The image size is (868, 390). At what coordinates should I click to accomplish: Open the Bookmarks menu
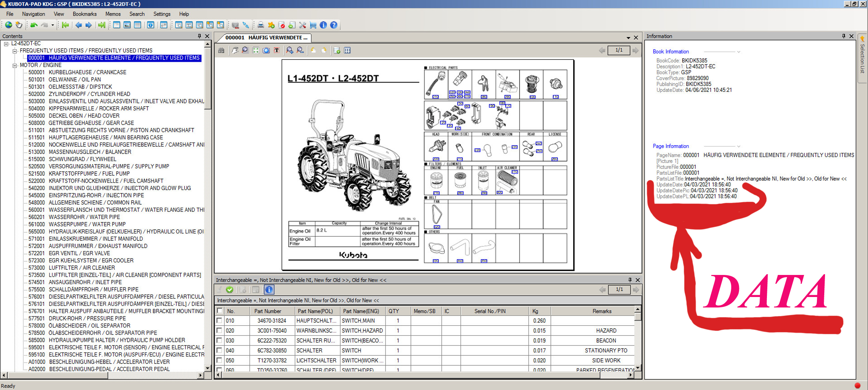pos(85,14)
